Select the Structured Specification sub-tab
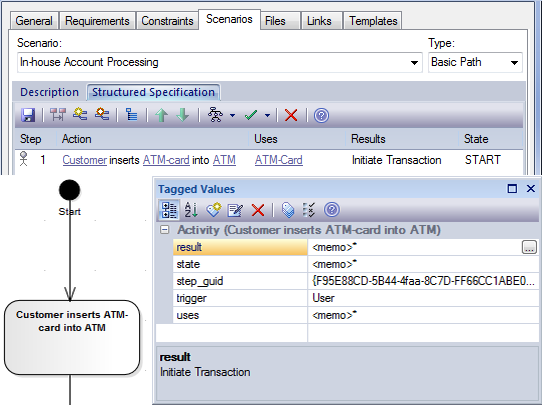This screenshot has width=542, height=405. coord(153,92)
